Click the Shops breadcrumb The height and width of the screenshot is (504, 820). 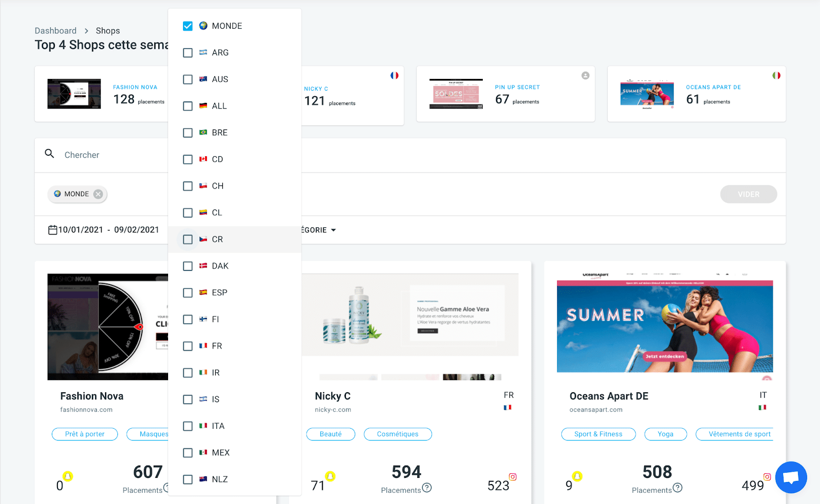108,31
